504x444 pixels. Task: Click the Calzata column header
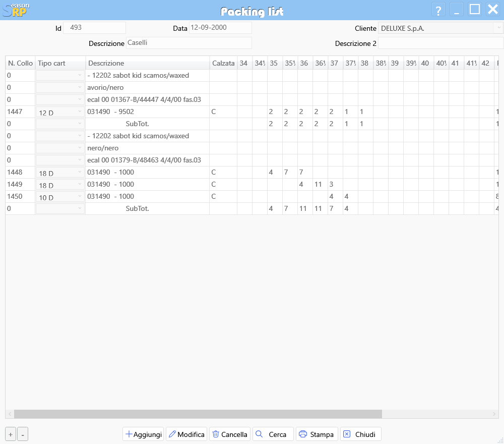click(223, 63)
